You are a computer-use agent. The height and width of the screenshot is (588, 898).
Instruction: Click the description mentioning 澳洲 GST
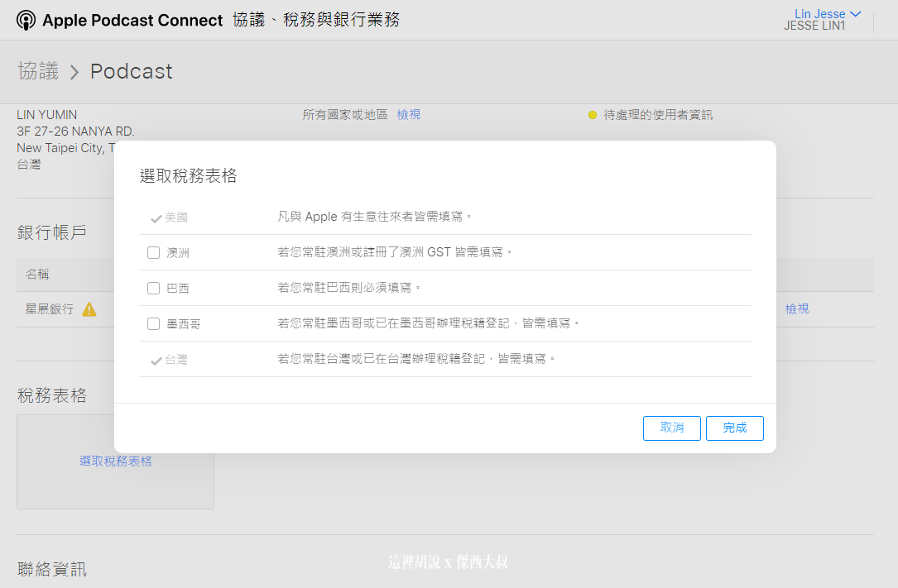pos(395,252)
